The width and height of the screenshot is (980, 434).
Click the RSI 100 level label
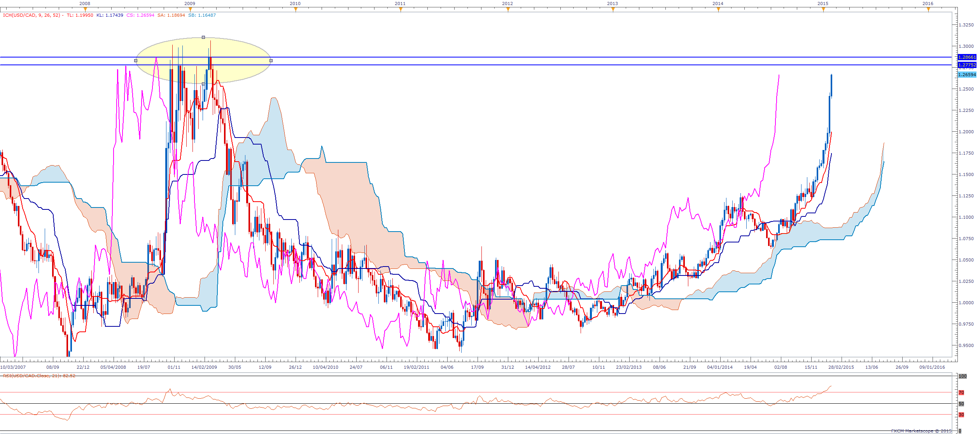click(962, 376)
